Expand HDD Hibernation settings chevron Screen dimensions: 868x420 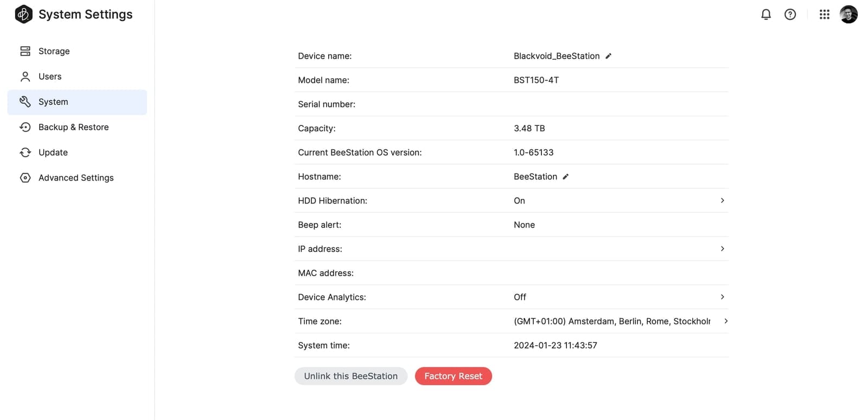coord(722,201)
